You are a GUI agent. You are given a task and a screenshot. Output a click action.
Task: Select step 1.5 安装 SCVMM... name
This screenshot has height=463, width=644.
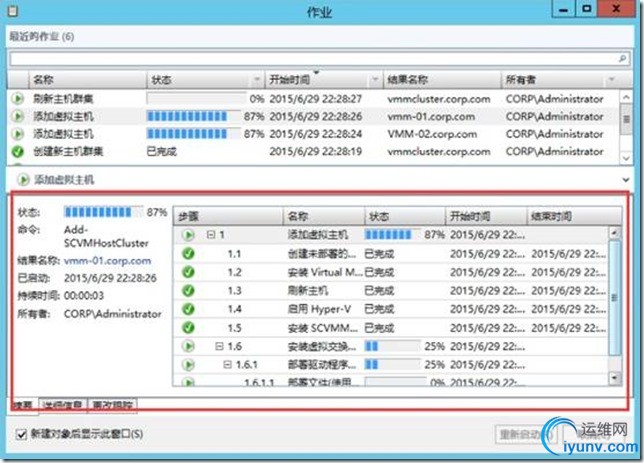(323, 328)
